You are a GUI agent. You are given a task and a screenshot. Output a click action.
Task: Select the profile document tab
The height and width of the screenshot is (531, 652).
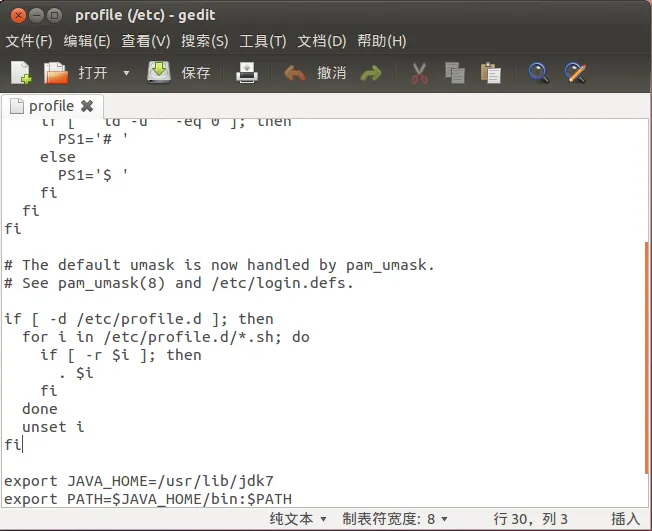(52, 106)
